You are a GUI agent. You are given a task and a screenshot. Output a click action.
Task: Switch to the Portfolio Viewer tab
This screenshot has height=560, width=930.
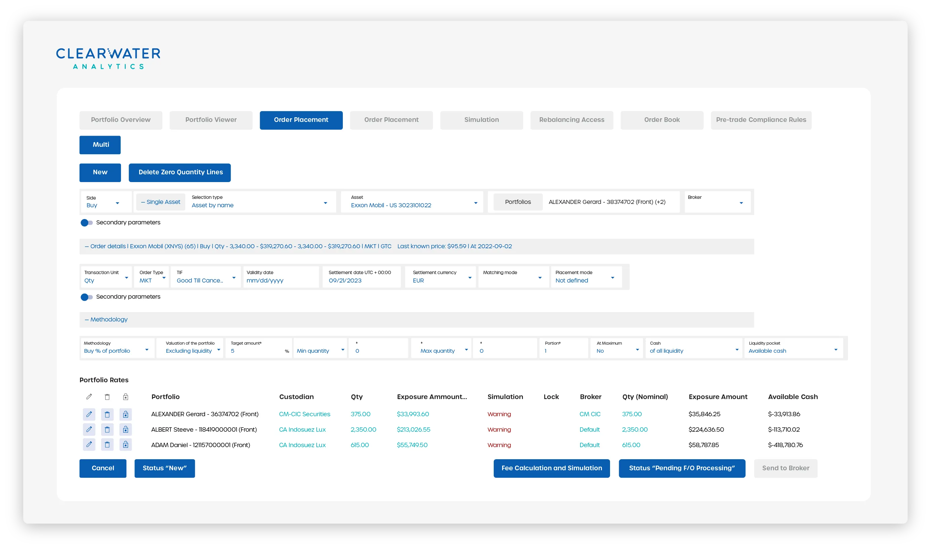coord(211,120)
